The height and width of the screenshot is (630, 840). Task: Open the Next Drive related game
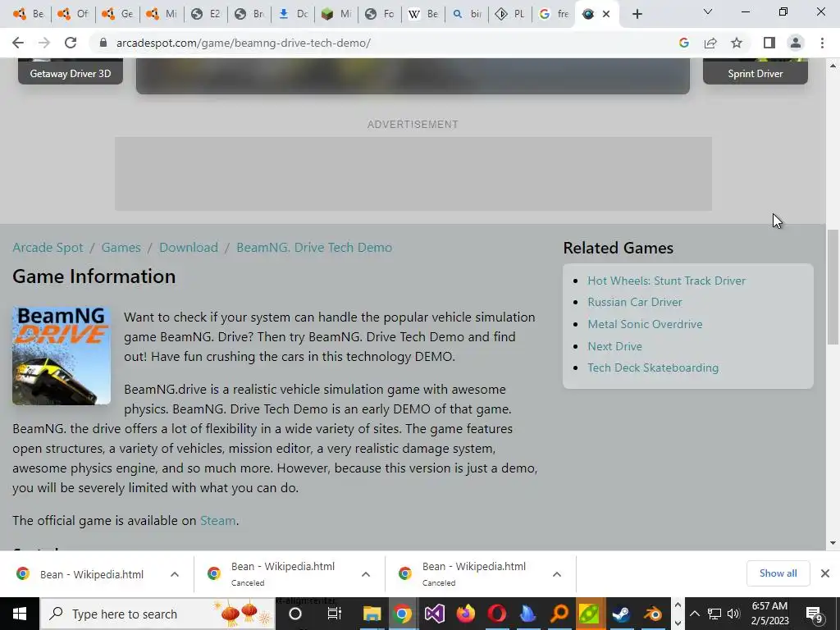(x=614, y=346)
